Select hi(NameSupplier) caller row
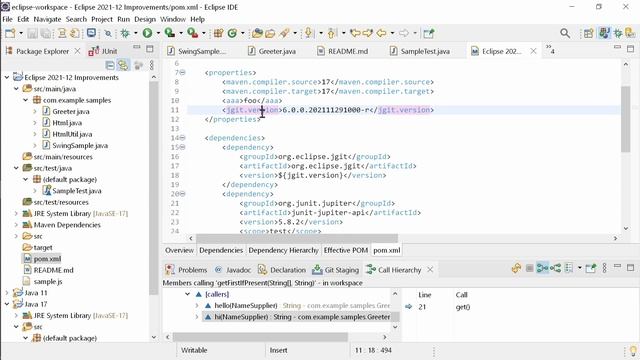The height and width of the screenshot is (360, 640). tap(297, 317)
